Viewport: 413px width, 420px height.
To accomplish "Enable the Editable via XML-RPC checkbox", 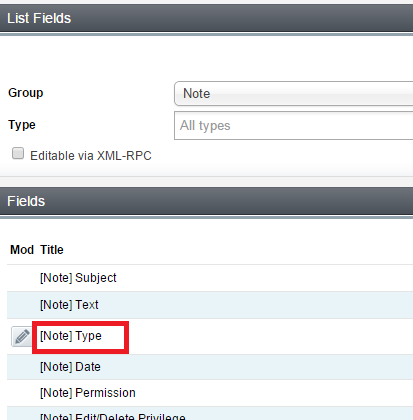I will click(x=18, y=153).
